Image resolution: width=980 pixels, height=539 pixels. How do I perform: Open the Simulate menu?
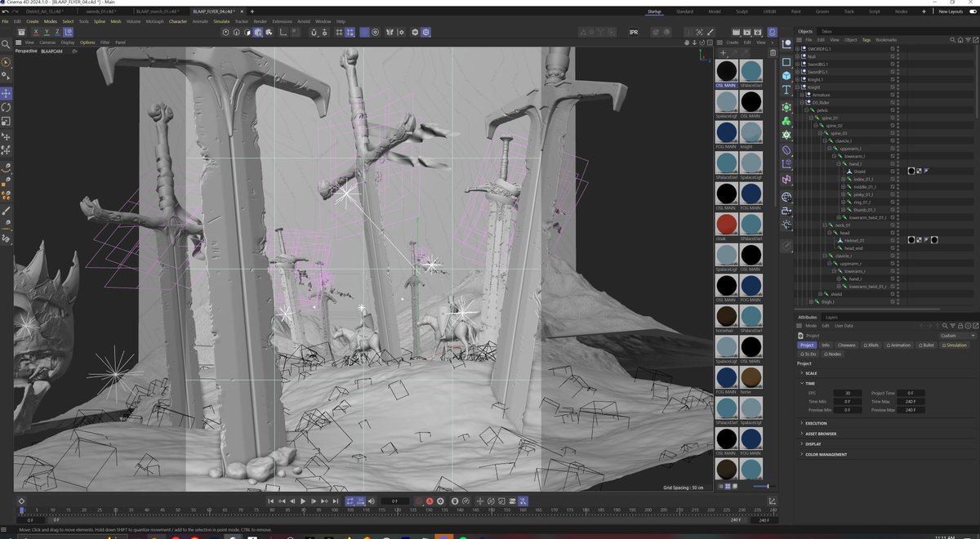(221, 21)
